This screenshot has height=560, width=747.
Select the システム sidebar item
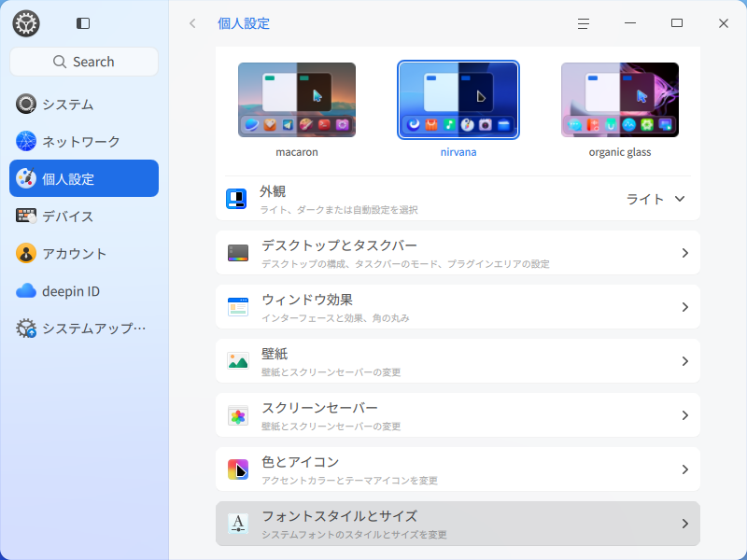point(84,104)
